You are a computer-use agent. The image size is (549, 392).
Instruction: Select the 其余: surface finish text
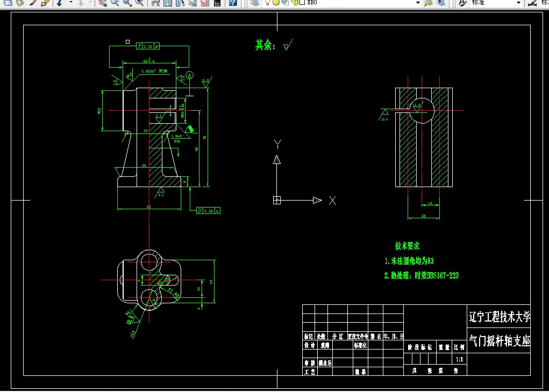tap(265, 45)
